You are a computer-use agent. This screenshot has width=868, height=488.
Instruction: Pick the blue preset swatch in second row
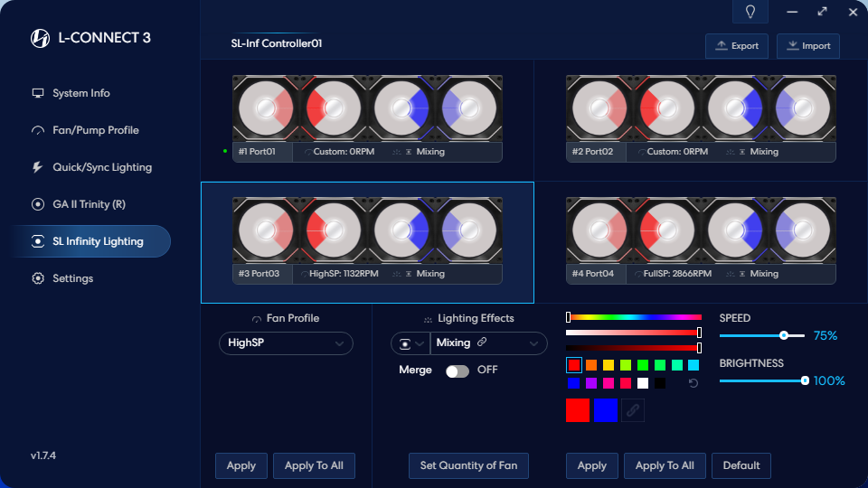574,383
